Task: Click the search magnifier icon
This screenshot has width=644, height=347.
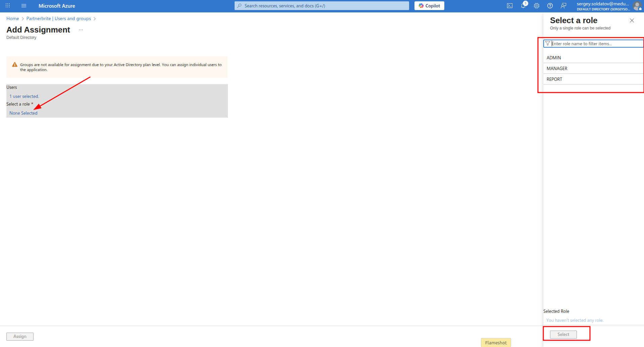Action: [x=239, y=6]
